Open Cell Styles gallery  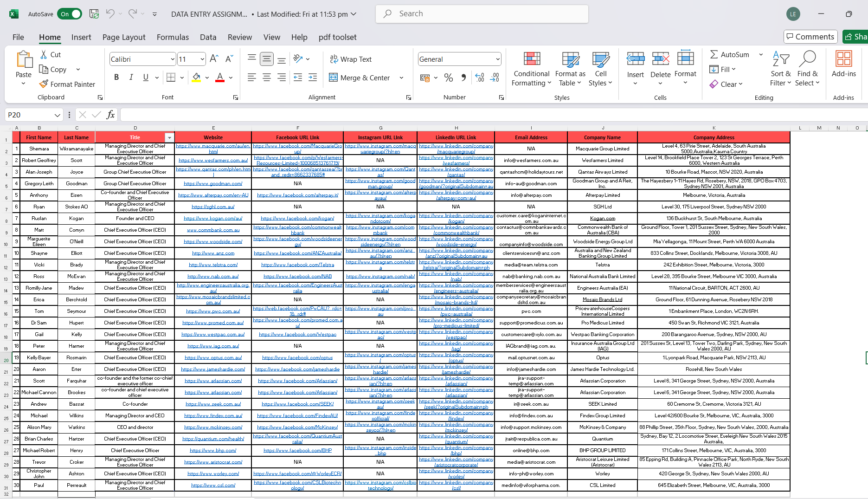tap(601, 69)
